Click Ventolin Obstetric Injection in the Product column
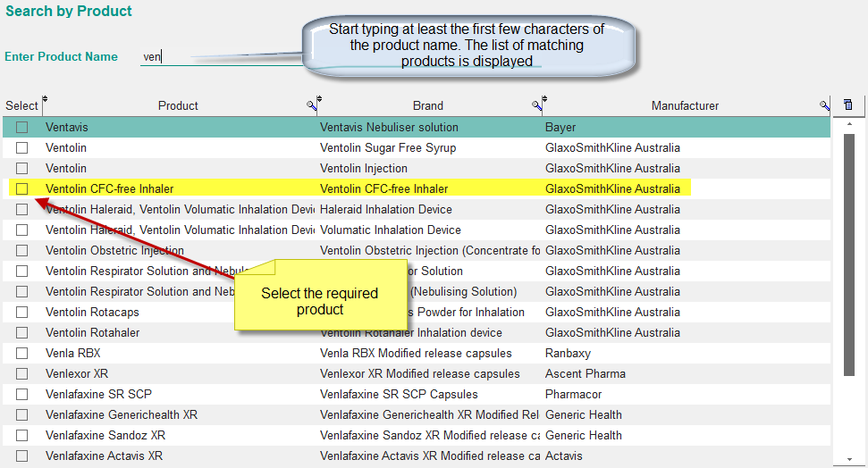 pyautogui.click(x=114, y=251)
